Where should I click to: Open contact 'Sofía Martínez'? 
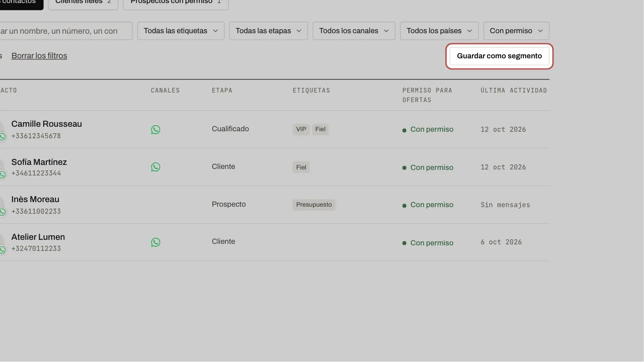click(39, 162)
